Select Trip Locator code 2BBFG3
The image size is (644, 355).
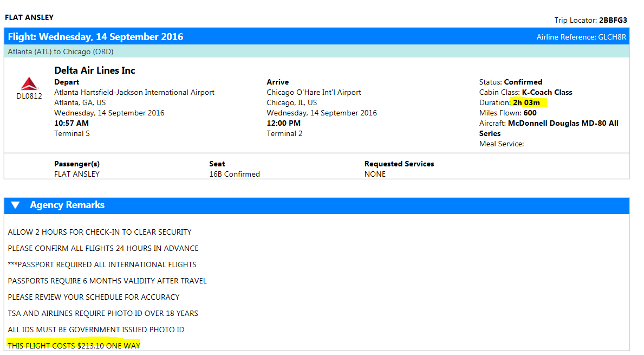coord(613,21)
